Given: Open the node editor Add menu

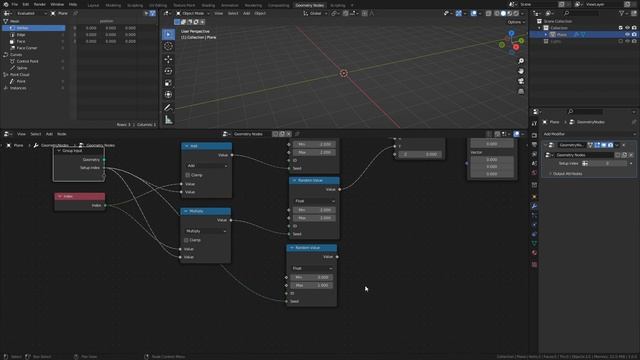Looking at the screenshot, I should point(49,134).
